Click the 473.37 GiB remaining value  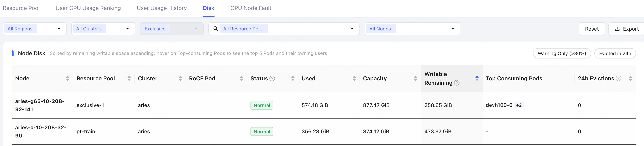point(438,131)
